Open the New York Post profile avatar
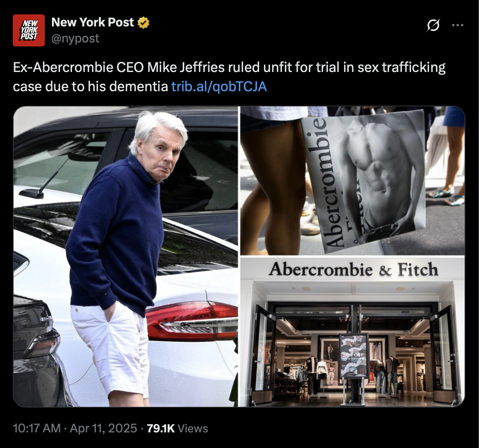 [x=29, y=30]
